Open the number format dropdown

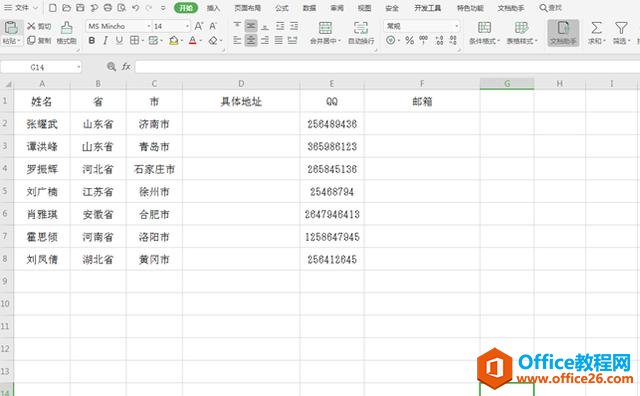click(456, 26)
